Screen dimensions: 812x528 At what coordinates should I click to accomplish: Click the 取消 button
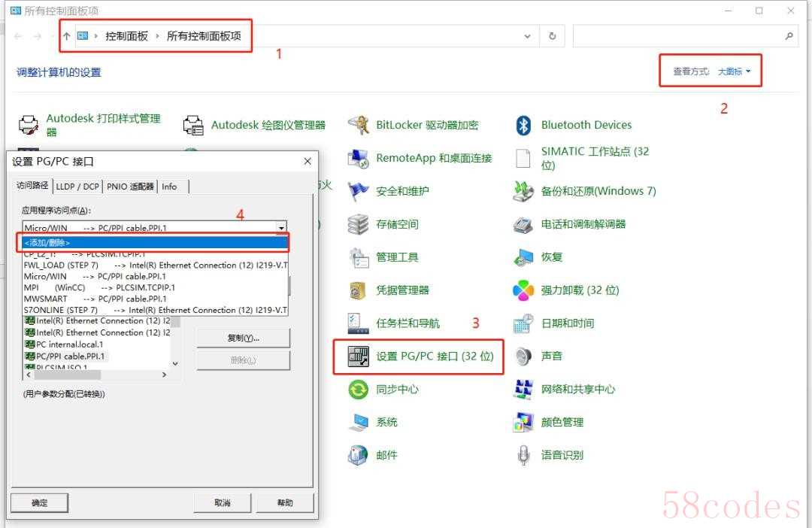pos(222,502)
